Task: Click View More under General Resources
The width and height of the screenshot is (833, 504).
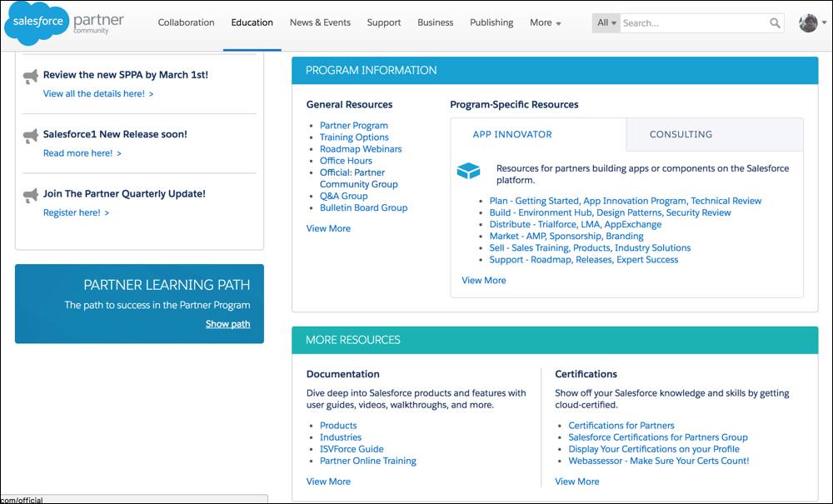Action: (328, 228)
